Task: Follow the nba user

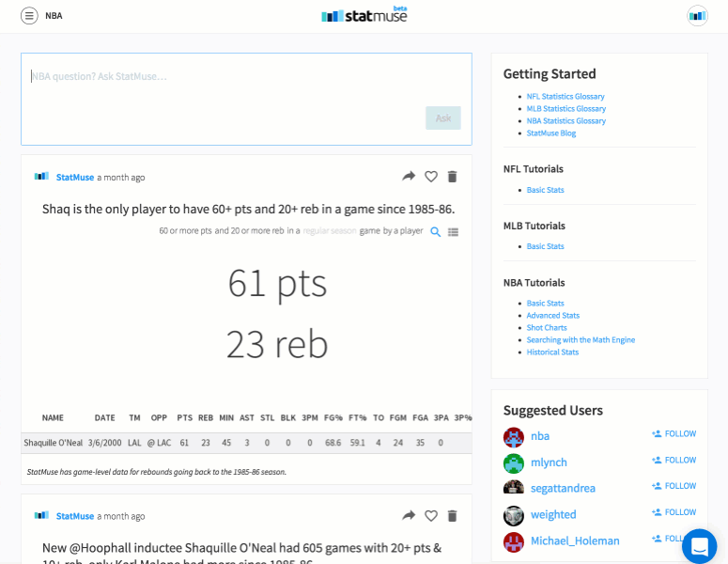Action: point(674,433)
